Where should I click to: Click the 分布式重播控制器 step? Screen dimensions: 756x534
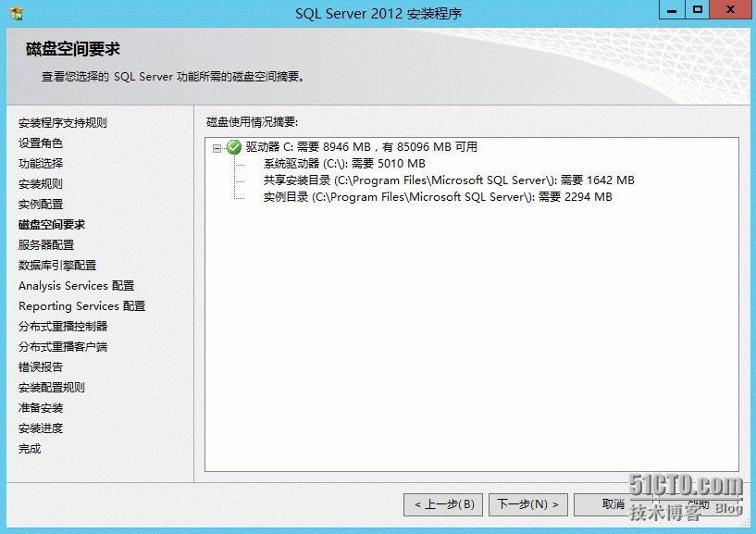click(63, 327)
